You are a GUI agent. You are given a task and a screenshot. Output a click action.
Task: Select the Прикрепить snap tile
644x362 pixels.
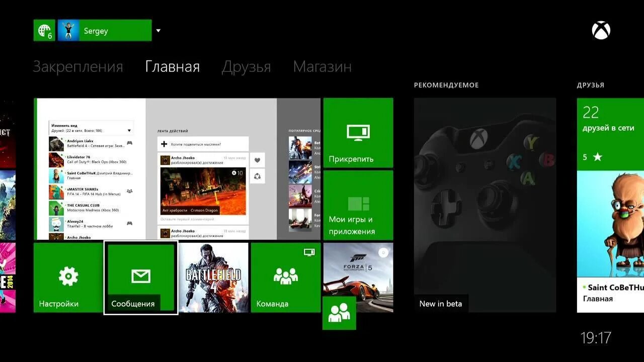[358, 133]
